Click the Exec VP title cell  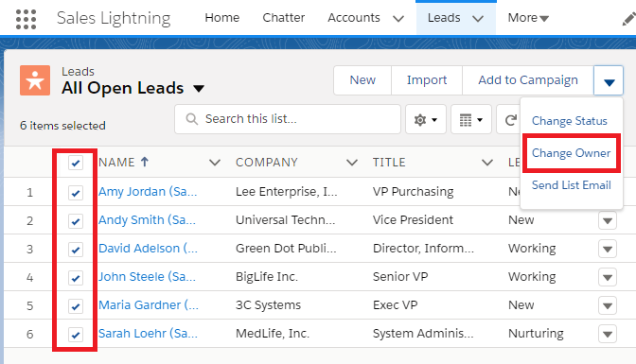[395, 304]
